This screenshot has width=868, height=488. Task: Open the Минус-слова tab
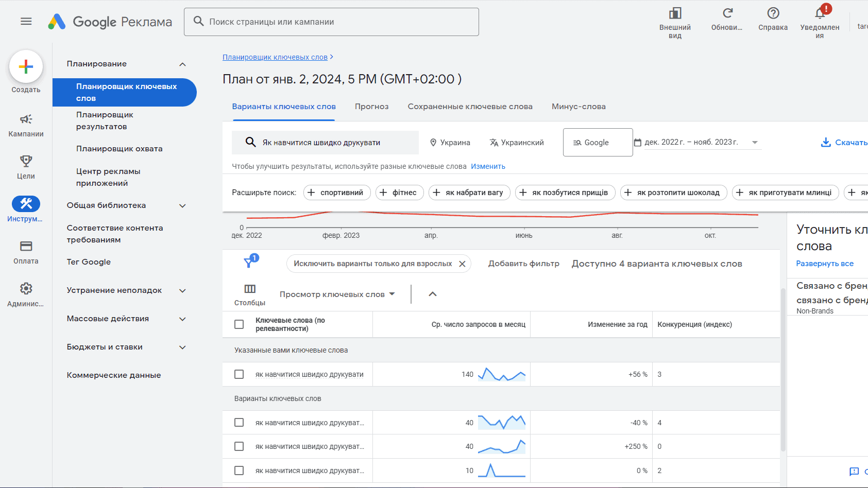click(578, 107)
